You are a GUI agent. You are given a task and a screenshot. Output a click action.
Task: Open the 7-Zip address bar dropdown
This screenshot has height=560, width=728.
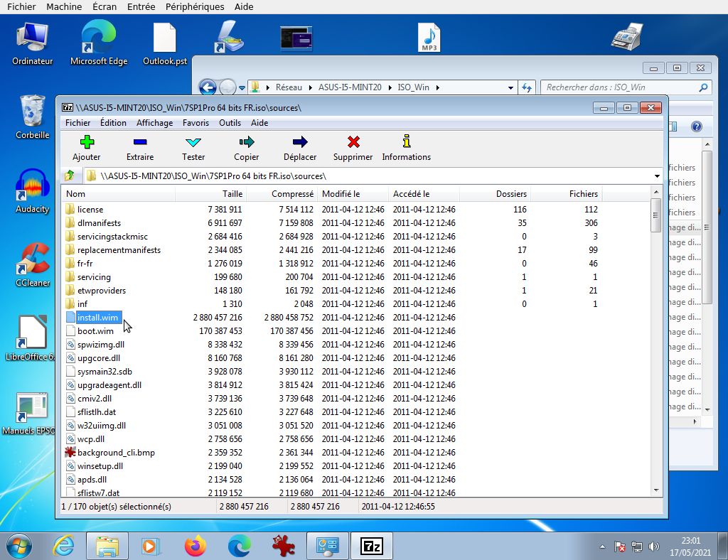(658, 175)
